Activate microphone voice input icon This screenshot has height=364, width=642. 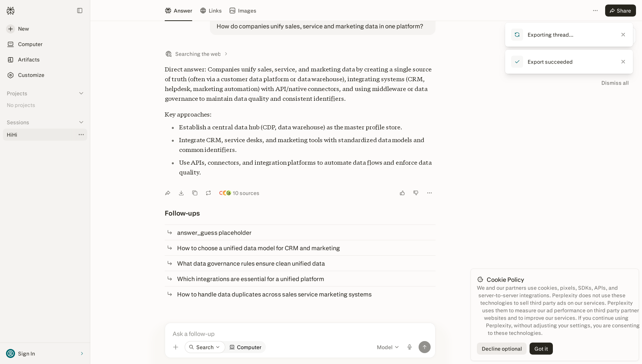pos(410,347)
